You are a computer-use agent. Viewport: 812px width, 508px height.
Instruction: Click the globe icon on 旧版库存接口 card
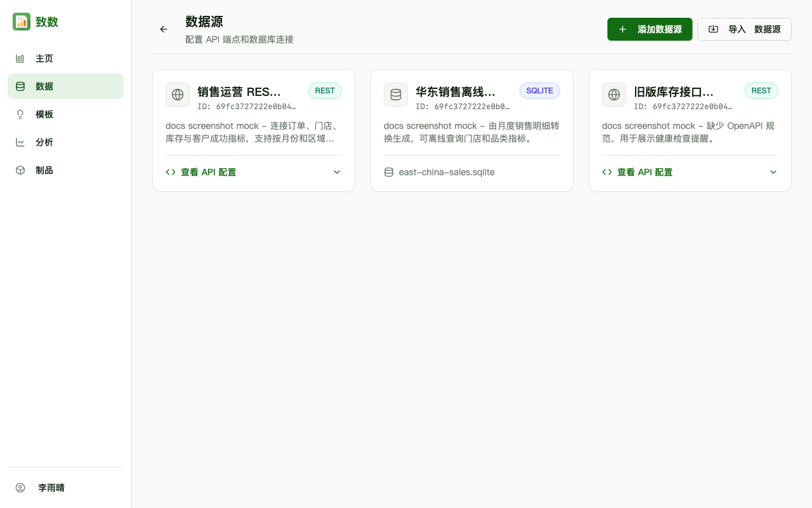[x=614, y=95]
